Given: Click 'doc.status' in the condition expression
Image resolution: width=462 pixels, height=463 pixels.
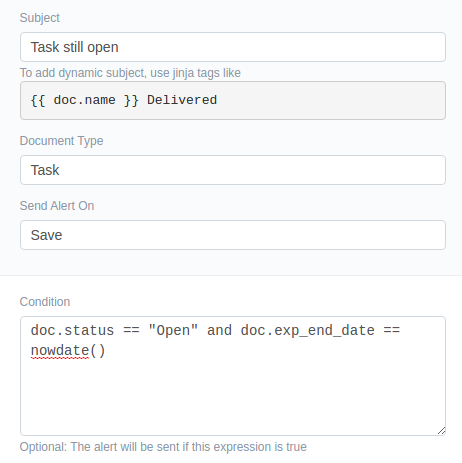Looking at the screenshot, I should (72, 331).
